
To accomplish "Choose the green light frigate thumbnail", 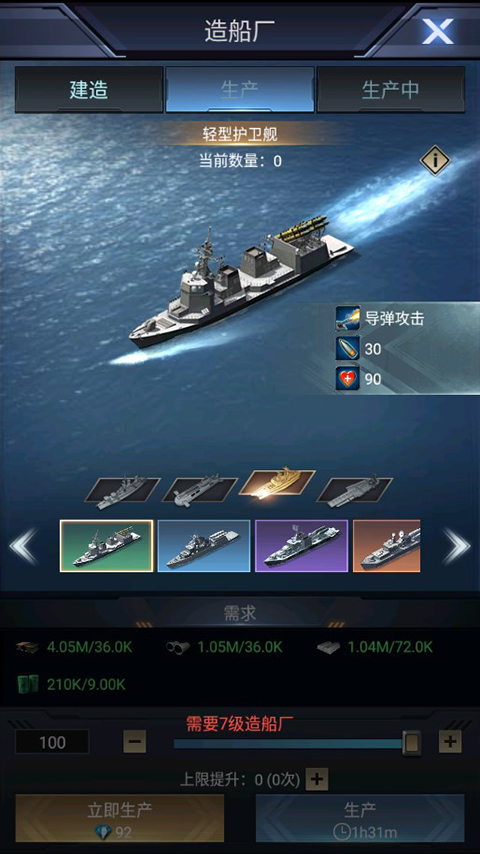I will (x=107, y=546).
